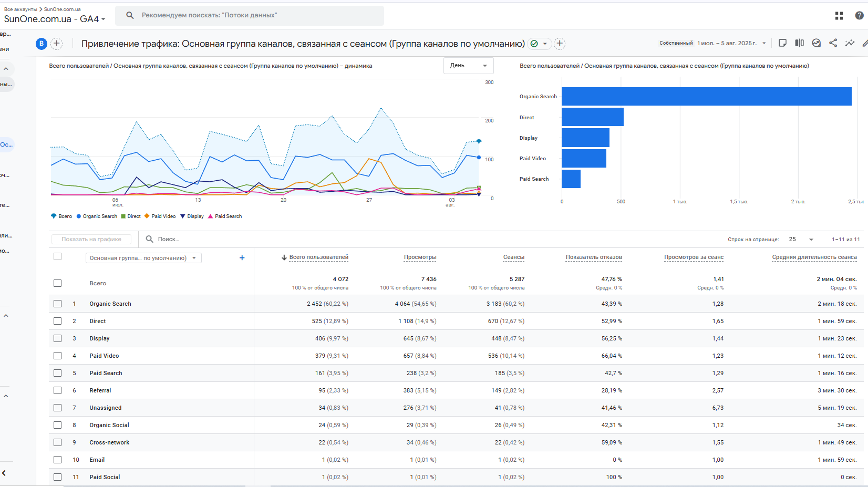This screenshot has height=487, width=868.
Task: Click the add filter plus icon after title
Action: [x=560, y=44]
